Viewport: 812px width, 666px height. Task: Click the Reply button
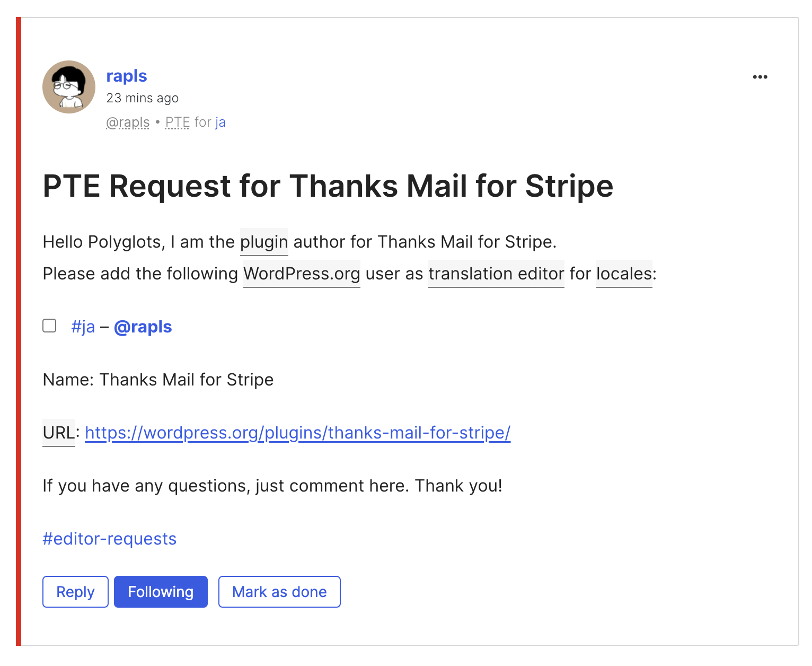75,592
